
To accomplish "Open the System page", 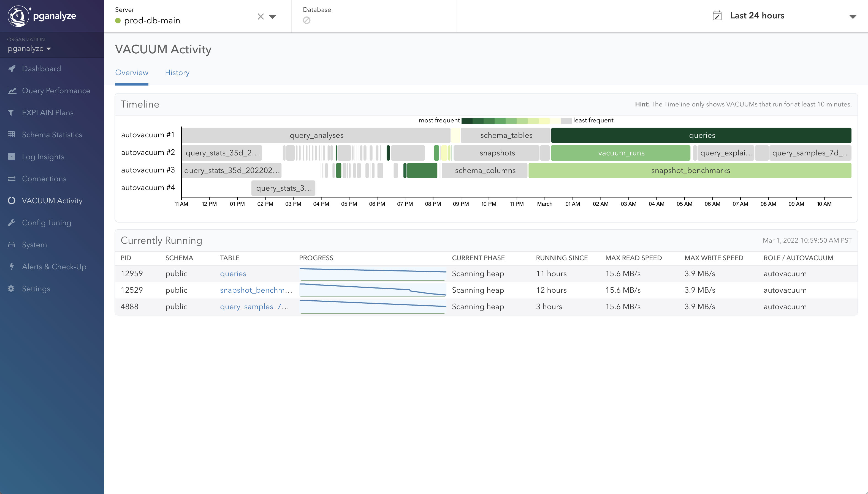I will coord(34,244).
